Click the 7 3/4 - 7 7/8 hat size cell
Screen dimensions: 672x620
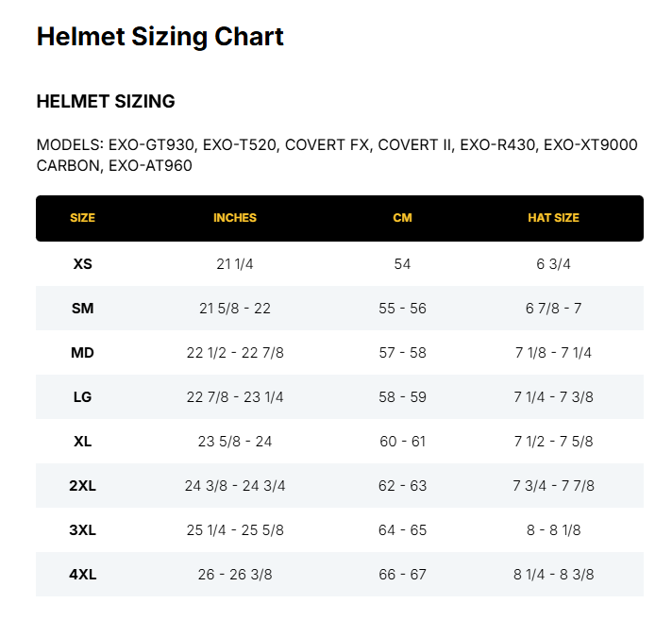[x=553, y=486]
